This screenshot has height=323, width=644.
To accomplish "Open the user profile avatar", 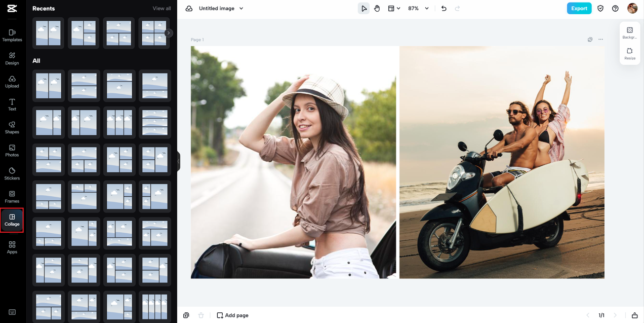I will tap(632, 8).
